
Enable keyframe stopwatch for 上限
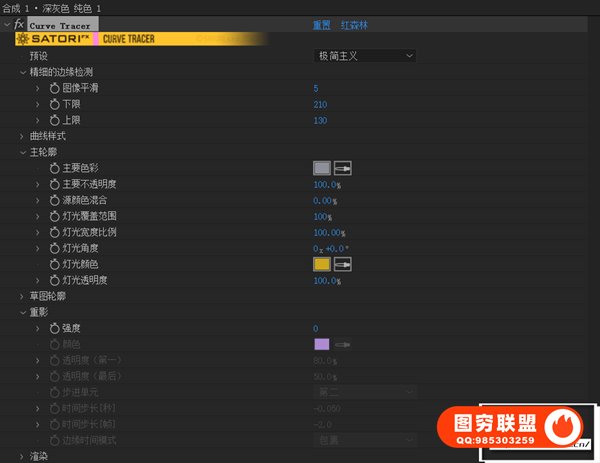coord(55,120)
